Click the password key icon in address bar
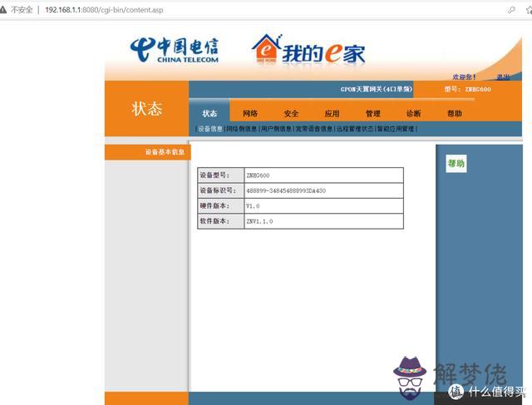The image size is (532, 405). point(511,10)
